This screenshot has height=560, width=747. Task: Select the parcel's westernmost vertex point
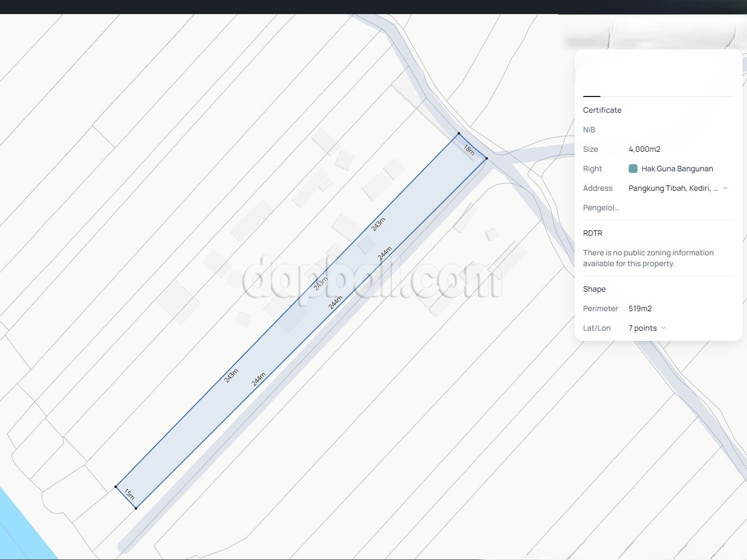click(x=116, y=487)
